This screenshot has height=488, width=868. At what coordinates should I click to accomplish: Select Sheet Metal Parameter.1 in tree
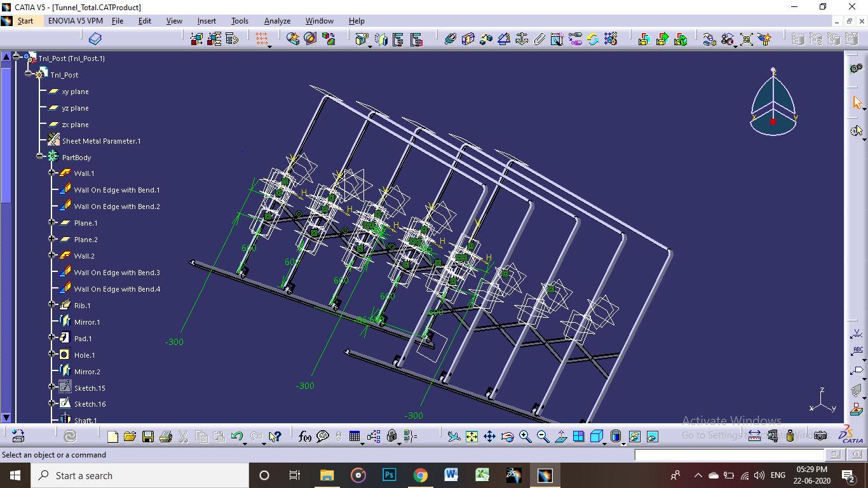101,141
